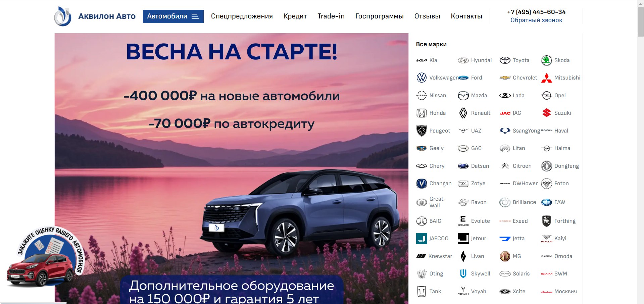The image size is (644, 304).
Task: Click the Opel logo icon
Action: (x=546, y=96)
